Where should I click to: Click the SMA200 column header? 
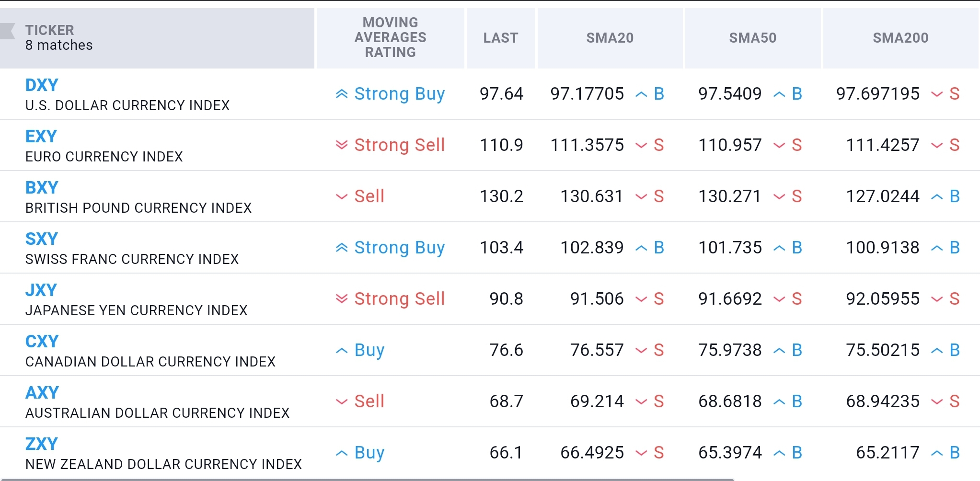tap(900, 38)
